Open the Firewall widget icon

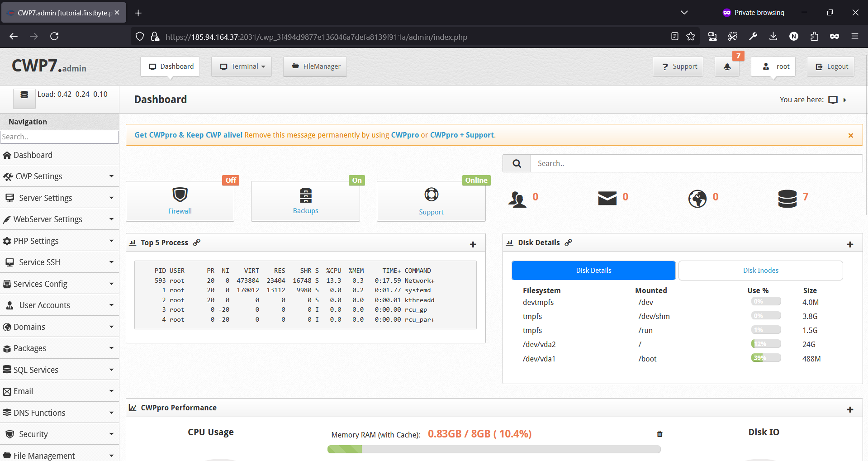click(180, 195)
